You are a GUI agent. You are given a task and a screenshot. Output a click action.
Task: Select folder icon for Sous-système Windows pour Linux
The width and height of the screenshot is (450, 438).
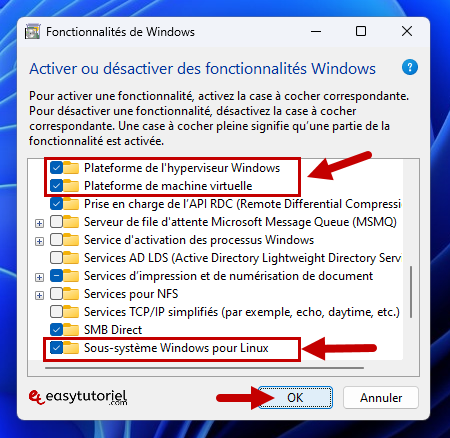tap(71, 348)
